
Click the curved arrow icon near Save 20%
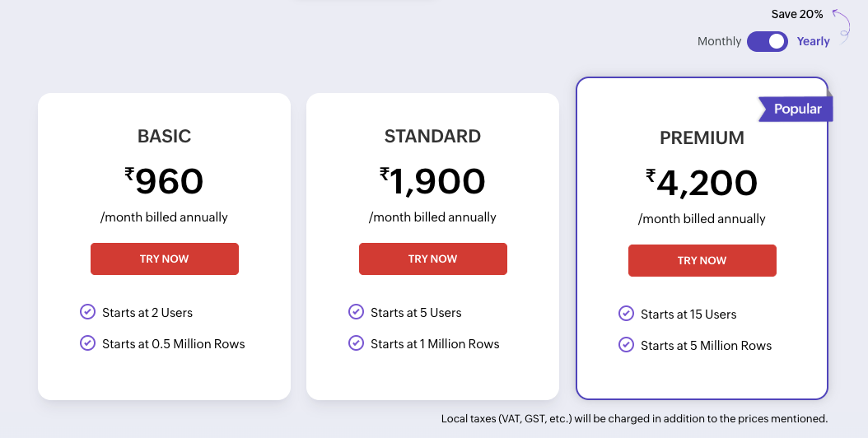(x=840, y=23)
